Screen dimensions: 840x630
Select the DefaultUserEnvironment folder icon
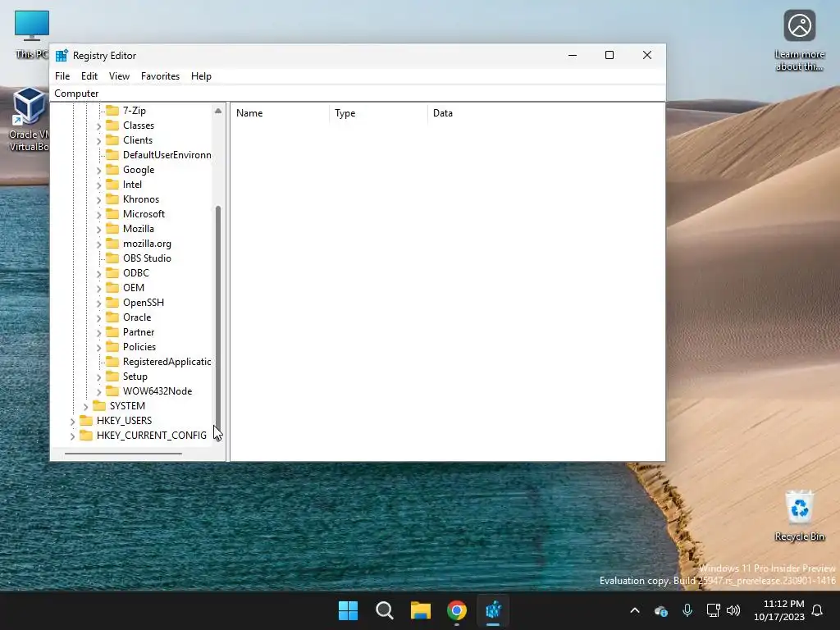[112, 155]
